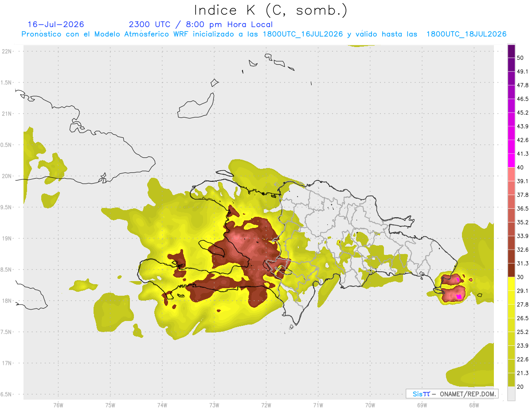
Task: Click the '76W' longitude label
Action: pyautogui.click(x=58, y=405)
